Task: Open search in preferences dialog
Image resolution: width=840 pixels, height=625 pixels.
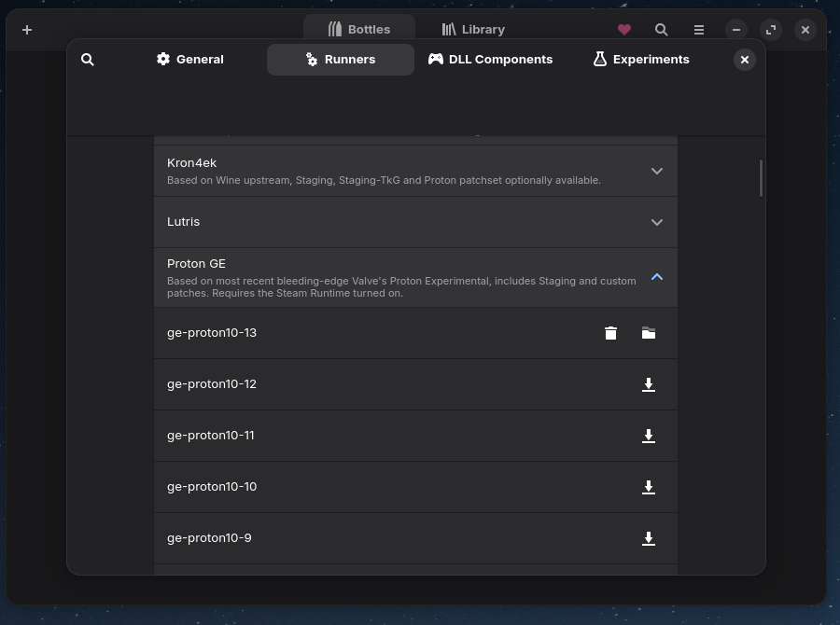Action: coord(88,60)
